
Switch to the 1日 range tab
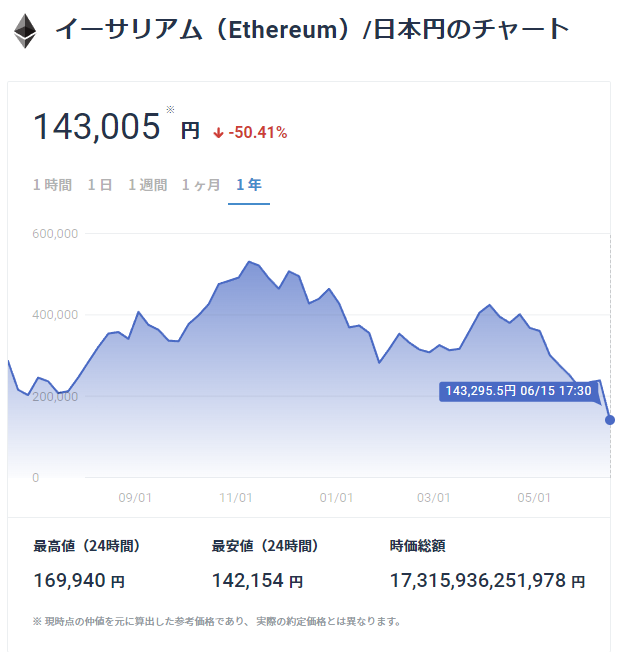pos(100,185)
